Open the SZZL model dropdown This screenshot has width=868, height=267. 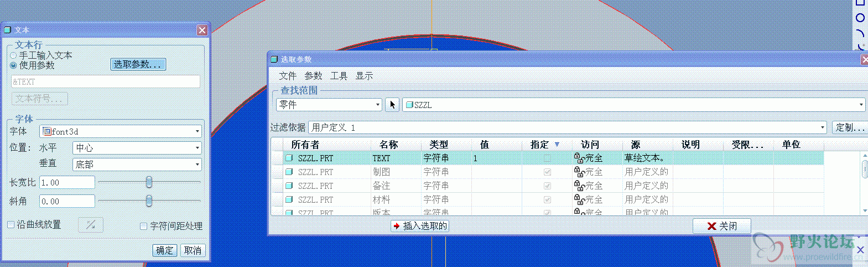pyautogui.click(x=861, y=105)
